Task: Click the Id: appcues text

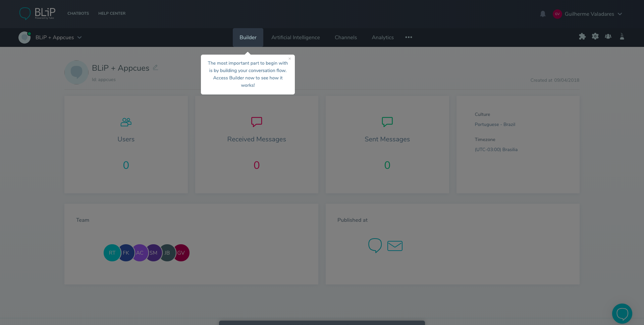Action: point(104,79)
